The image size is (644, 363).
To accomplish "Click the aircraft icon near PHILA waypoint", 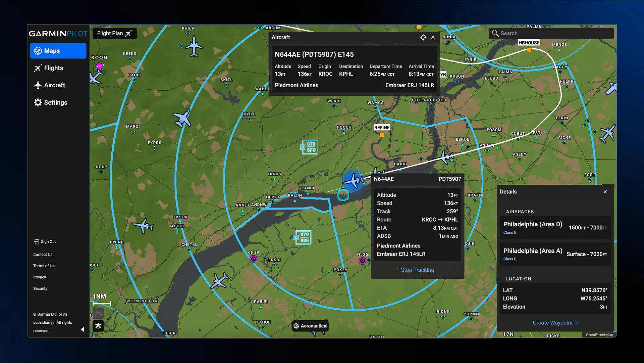I will pos(194,46).
